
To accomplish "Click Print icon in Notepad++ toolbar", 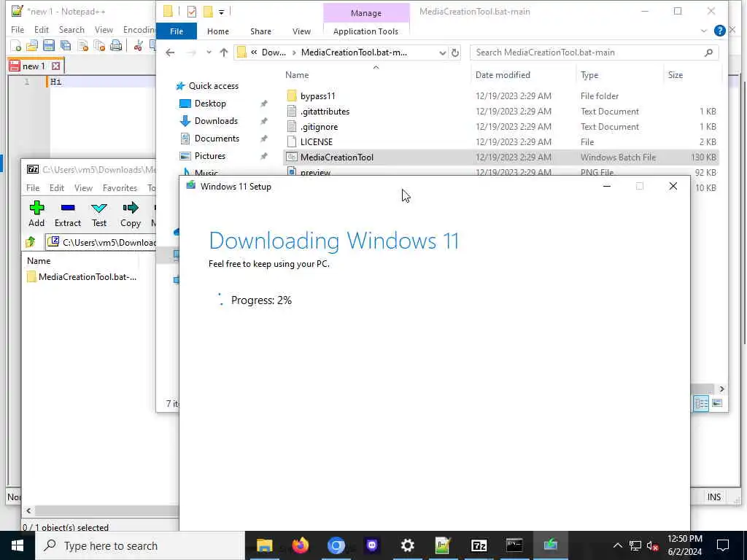I will pyautogui.click(x=116, y=46).
